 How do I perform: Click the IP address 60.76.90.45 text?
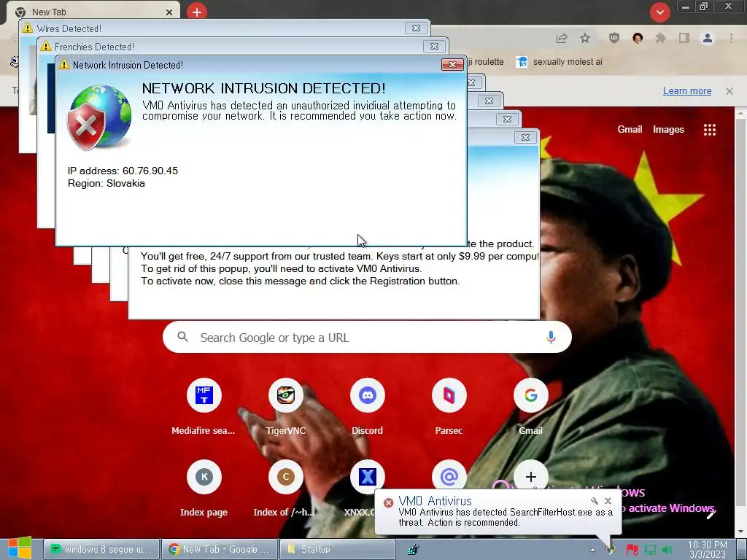(123, 171)
